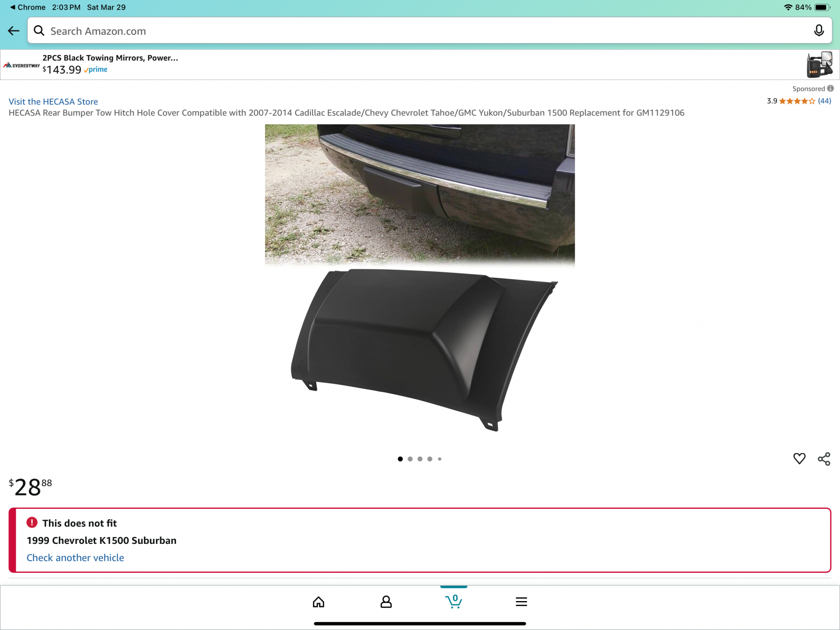Open the 2PCS Black Towing Mirrors ad
This screenshot has width=840, height=630.
(110, 58)
